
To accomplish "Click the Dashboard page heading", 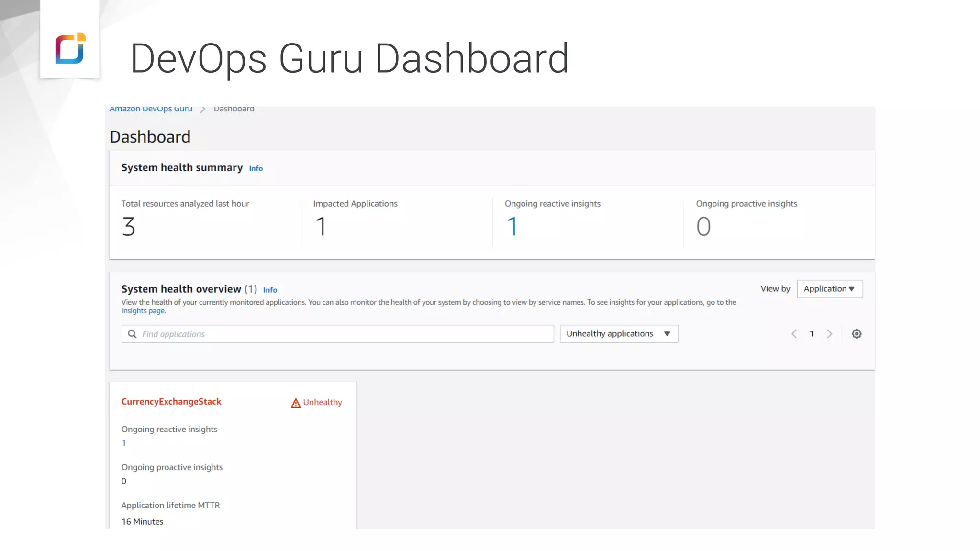I will coord(150,137).
